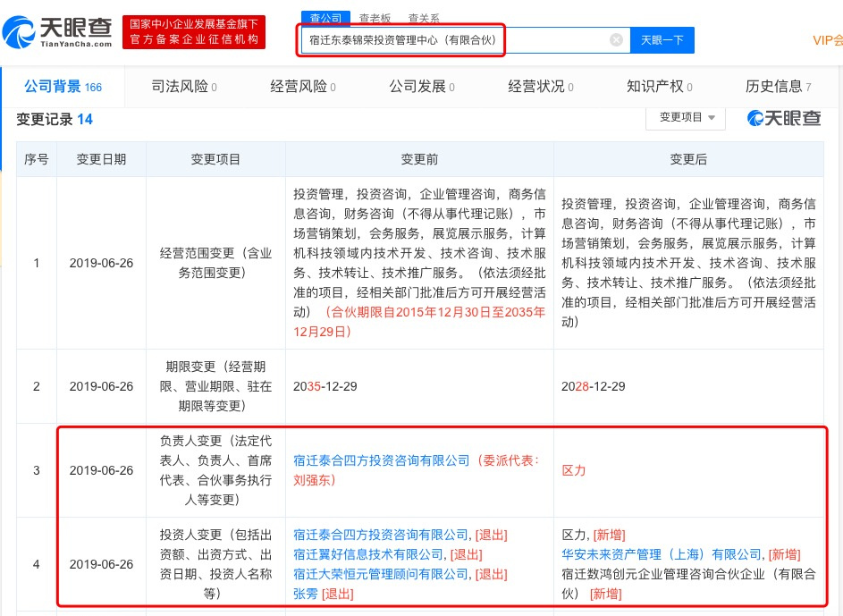Select the 司法风险 tab
Screen dimensions: 843x616
(x=184, y=87)
